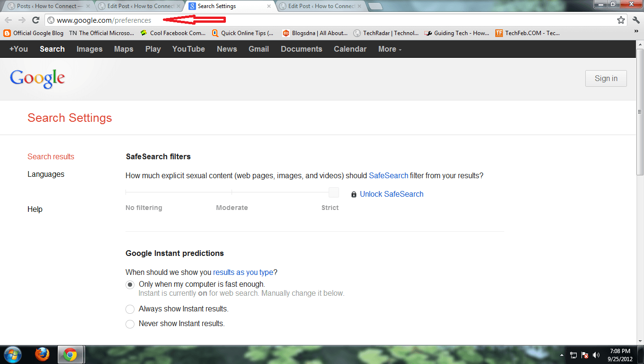Select the Guiding Tech bookmark icon
The width and height of the screenshot is (644, 364).
tap(428, 33)
